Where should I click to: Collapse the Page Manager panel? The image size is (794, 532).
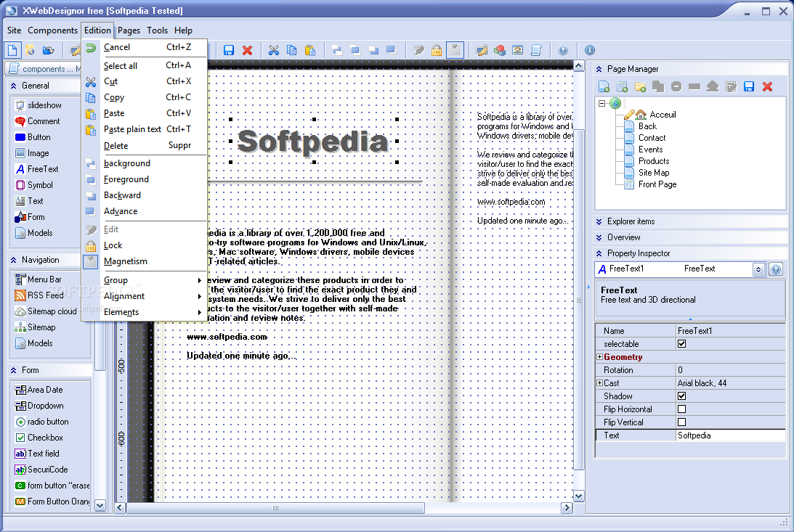[599, 69]
